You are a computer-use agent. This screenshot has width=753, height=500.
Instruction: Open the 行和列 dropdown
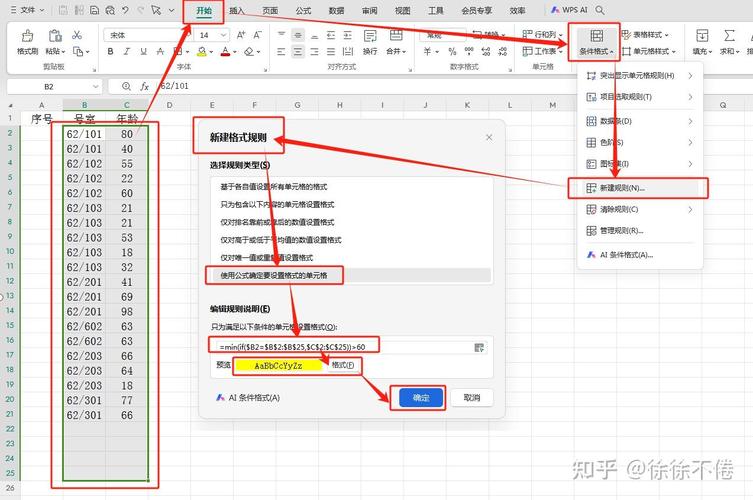pyautogui.click(x=542, y=35)
